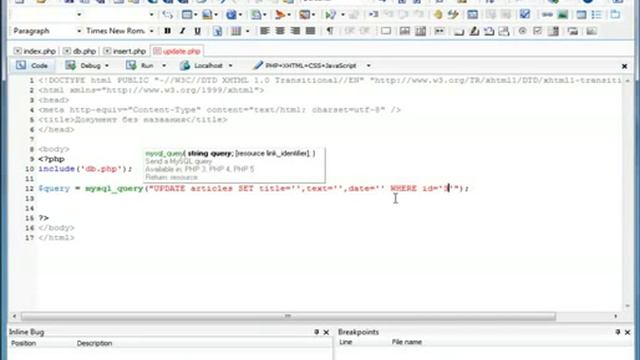Viewport: 640px width, 360px height.
Task: Switch to Code view
Action: tap(32, 65)
